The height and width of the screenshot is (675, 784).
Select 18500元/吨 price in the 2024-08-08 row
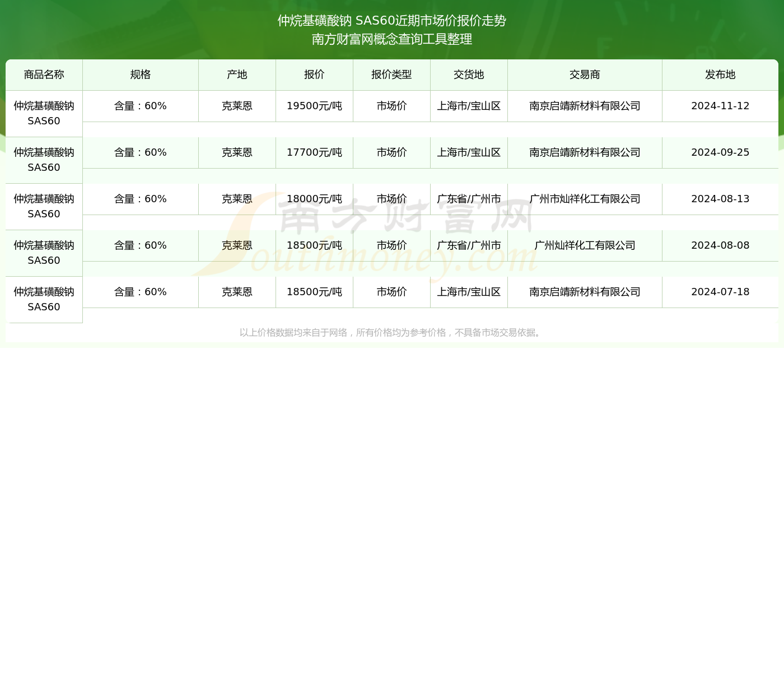point(314,245)
